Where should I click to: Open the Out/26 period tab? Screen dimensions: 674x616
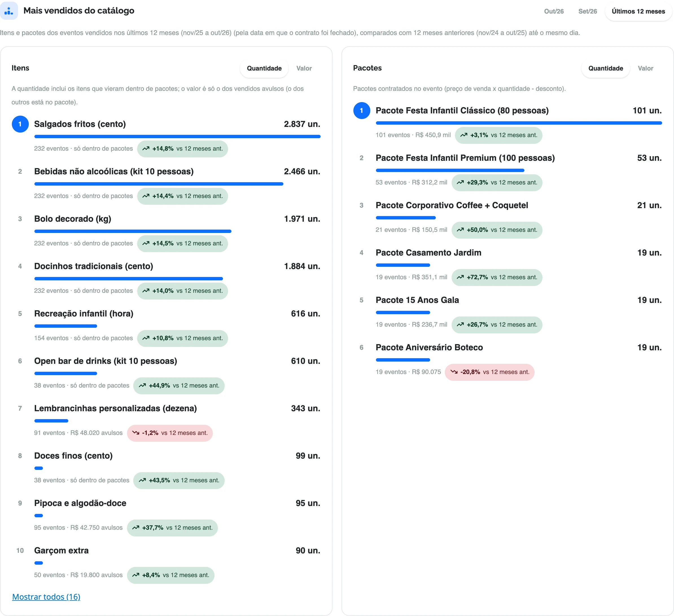pos(554,11)
